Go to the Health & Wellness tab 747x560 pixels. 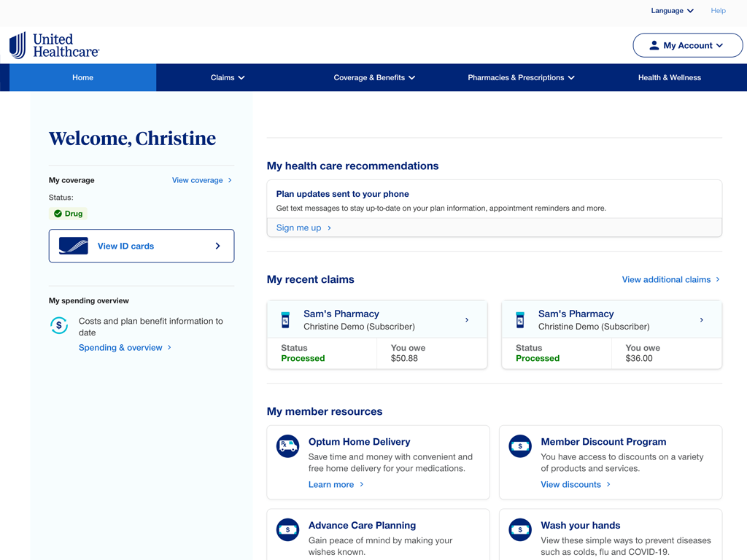click(x=669, y=77)
